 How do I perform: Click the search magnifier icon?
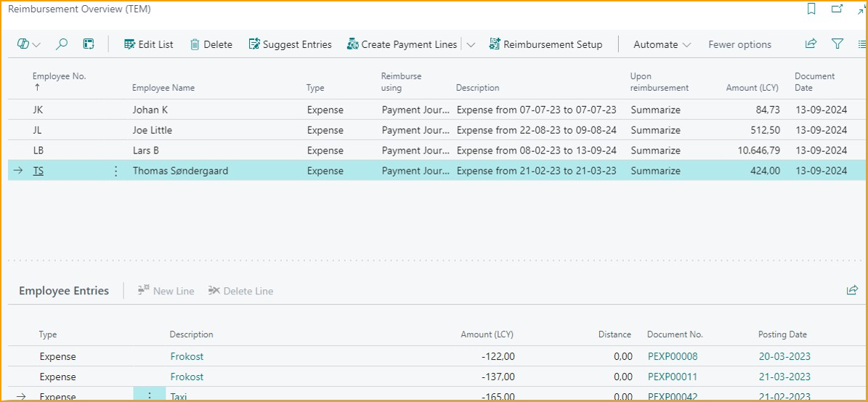(x=62, y=44)
